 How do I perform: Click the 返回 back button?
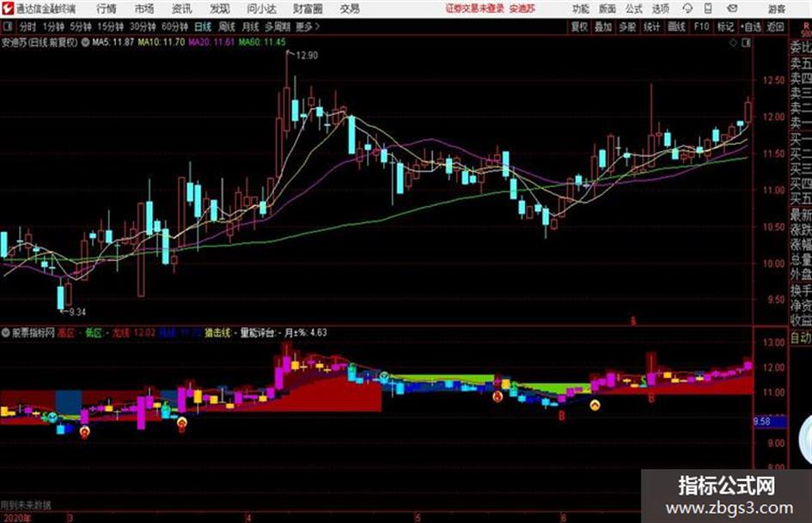pos(775,27)
